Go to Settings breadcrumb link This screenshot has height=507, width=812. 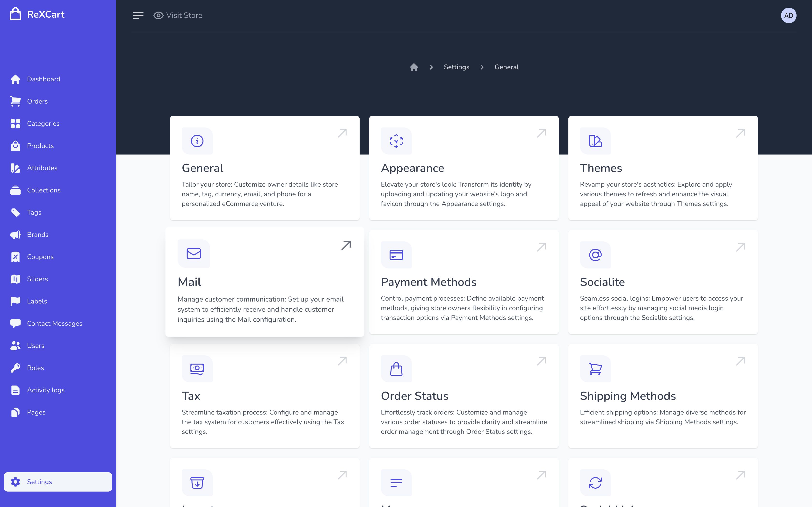pyautogui.click(x=456, y=67)
